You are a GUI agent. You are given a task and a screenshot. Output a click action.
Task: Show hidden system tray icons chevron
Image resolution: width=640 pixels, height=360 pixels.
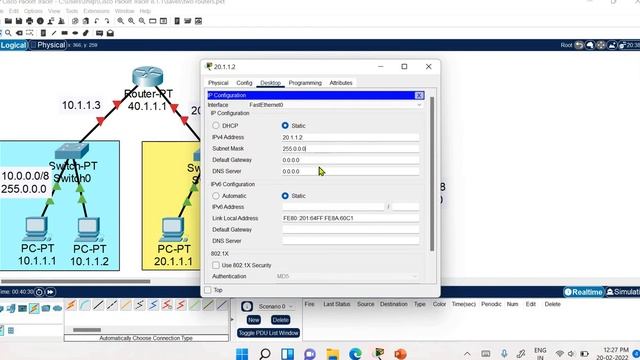tap(467, 353)
